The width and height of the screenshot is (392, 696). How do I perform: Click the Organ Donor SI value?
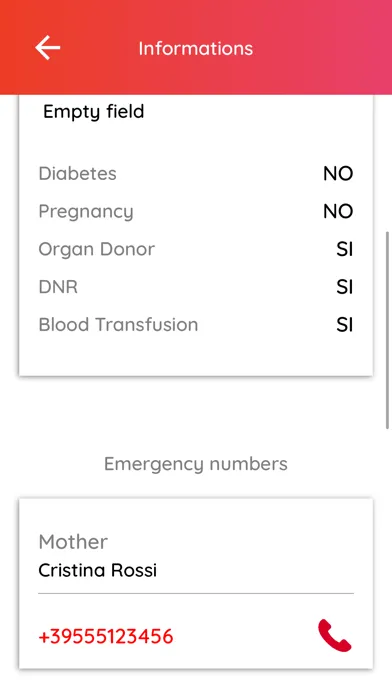tap(344, 249)
